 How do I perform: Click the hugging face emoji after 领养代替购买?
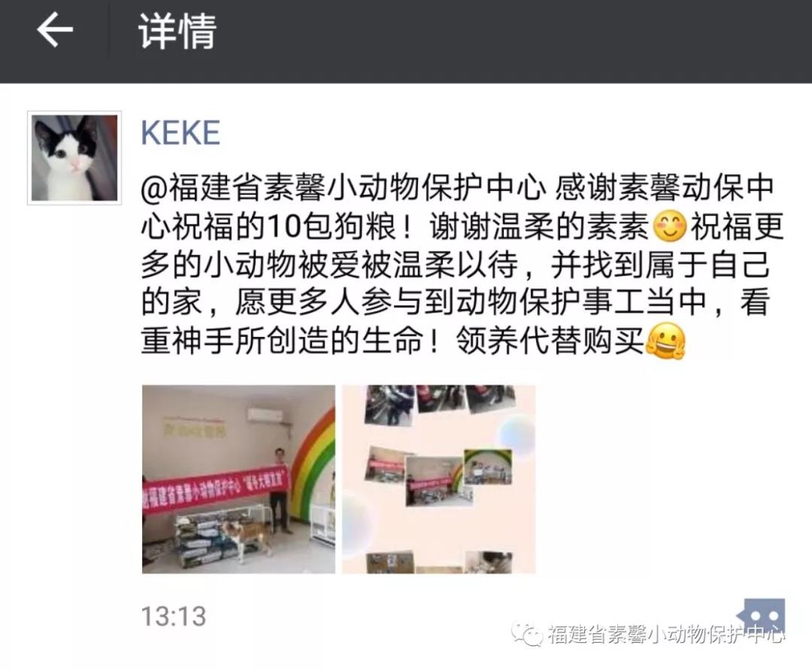(665, 341)
